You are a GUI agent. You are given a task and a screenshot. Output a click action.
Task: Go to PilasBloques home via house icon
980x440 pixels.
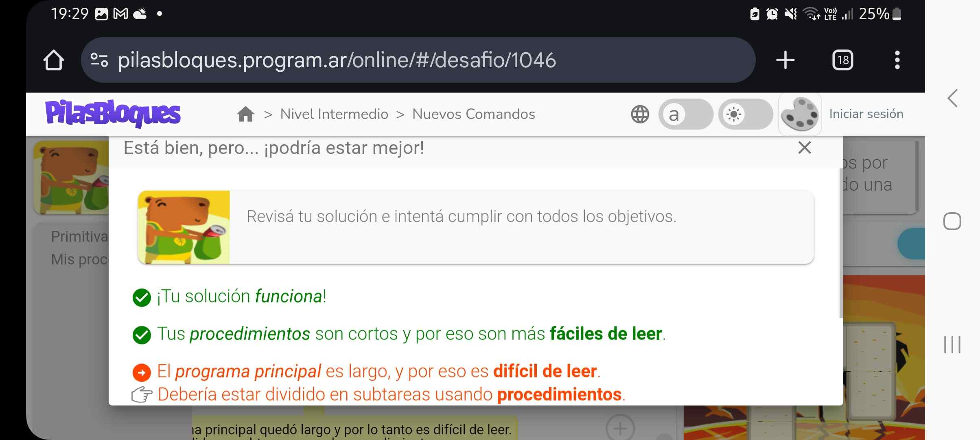245,114
